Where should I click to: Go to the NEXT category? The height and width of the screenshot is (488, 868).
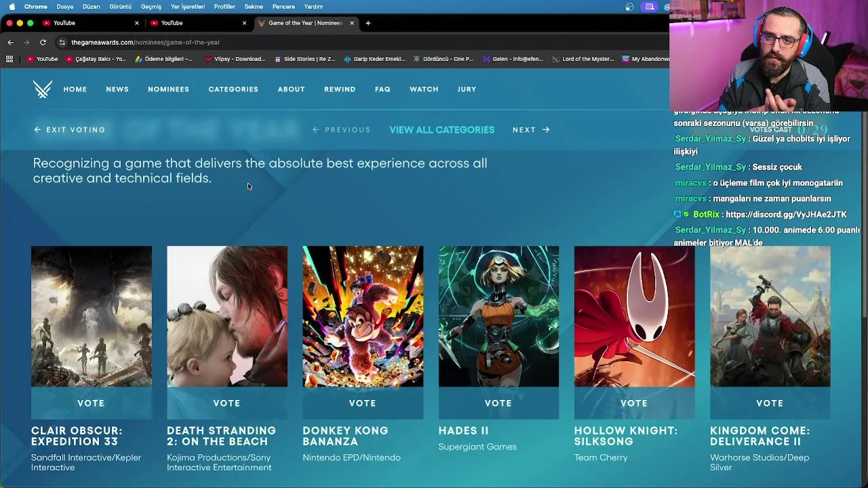tap(531, 129)
